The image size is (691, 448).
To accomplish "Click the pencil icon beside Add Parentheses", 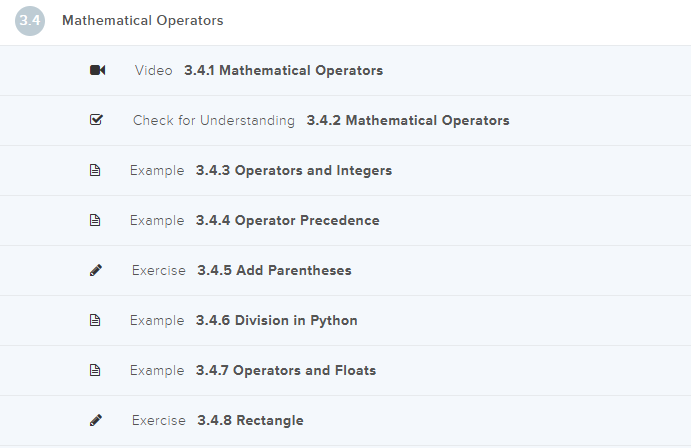I will tap(96, 271).
